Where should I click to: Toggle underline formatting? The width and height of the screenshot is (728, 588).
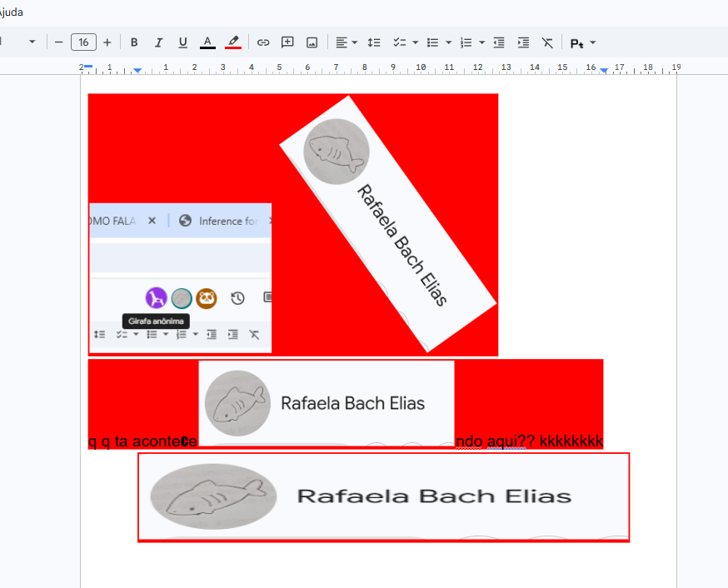(x=183, y=42)
